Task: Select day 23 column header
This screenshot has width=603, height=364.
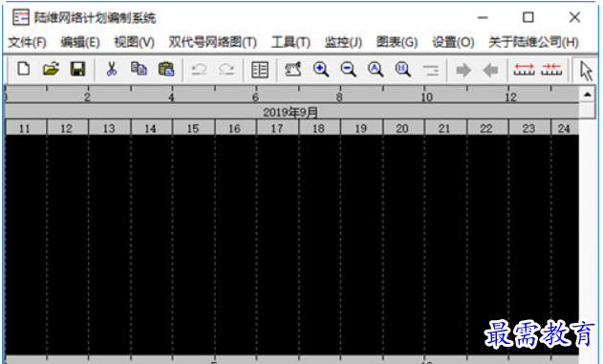Action: 528,128
